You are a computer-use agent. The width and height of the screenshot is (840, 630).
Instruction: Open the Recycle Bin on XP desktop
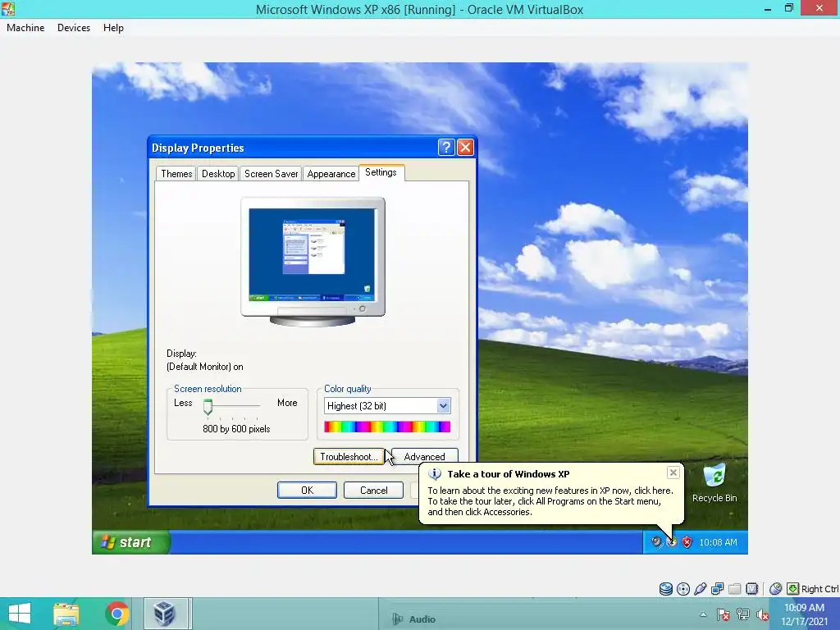(714, 482)
